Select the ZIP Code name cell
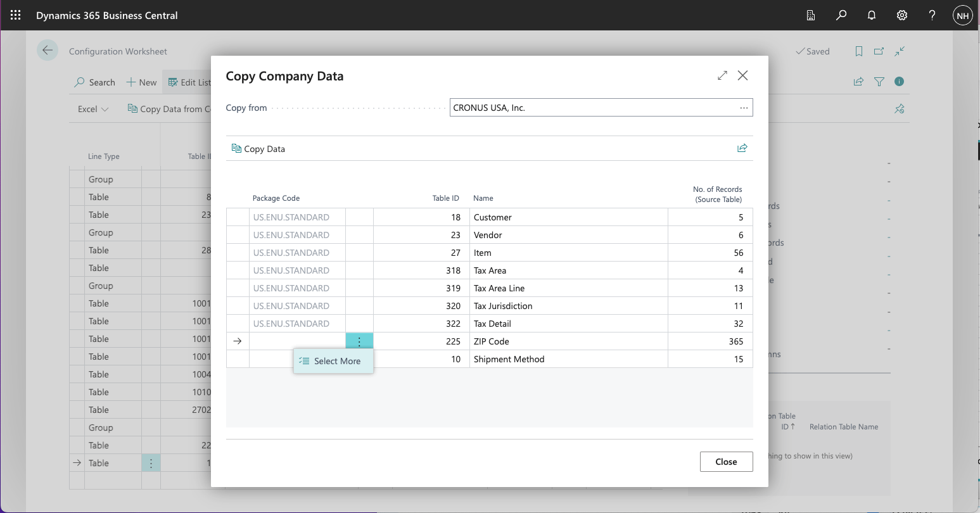 pos(568,341)
